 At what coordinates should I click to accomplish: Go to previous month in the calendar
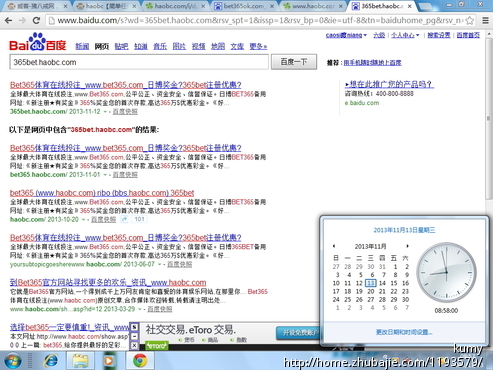pos(334,246)
